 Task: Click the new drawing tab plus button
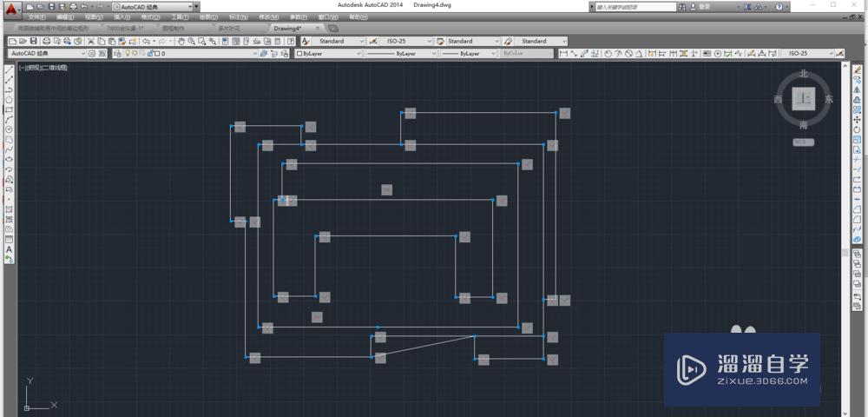click(x=333, y=28)
